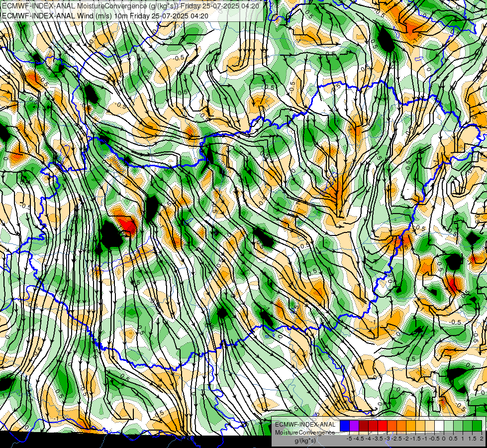Click the 2 value ending the legend scale
The width and height of the screenshot is (487, 448).
click(482, 439)
